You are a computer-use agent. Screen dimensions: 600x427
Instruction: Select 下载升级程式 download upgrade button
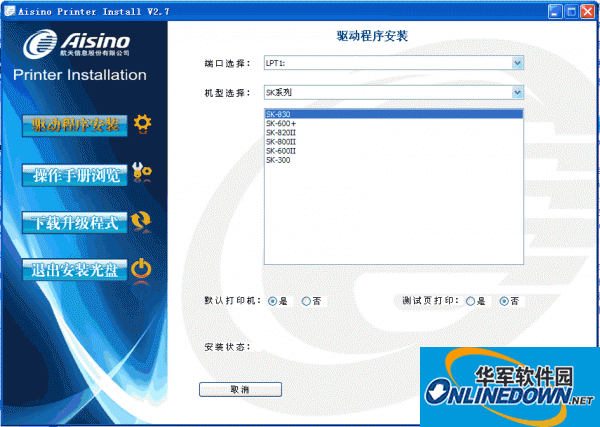[75, 222]
